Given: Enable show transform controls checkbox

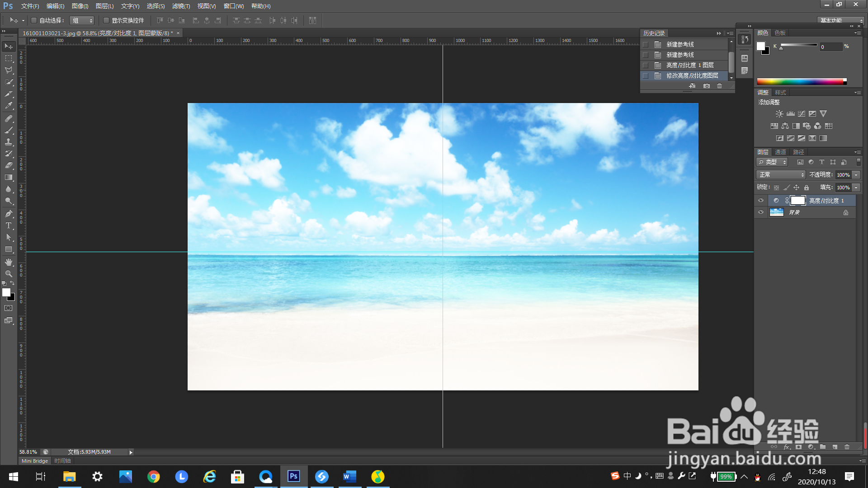Looking at the screenshot, I should [x=106, y=20].
